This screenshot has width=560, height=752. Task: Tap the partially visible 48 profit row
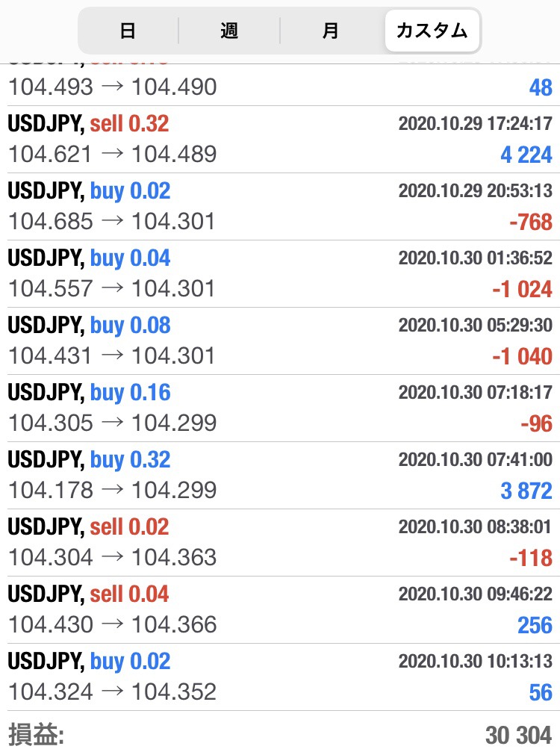tap(280, 85)
